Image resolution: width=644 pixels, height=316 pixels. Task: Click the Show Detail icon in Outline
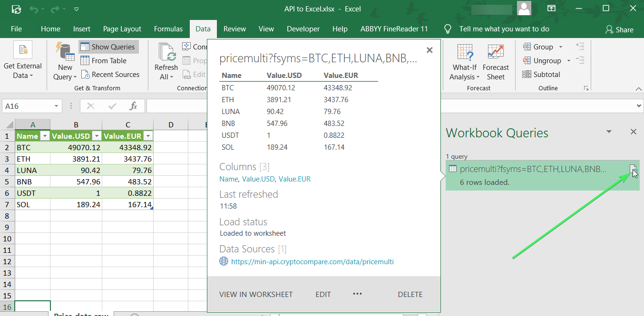pos(580,46)
